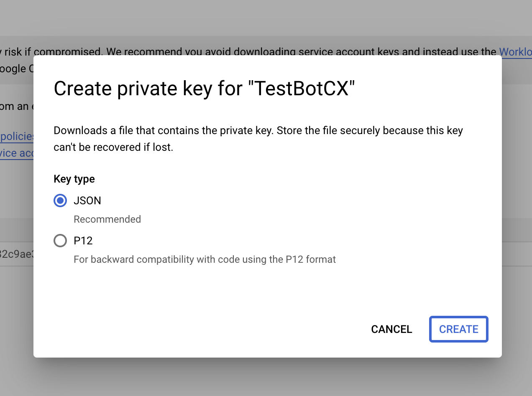Click the "JSON" option label text
The height and width of the screenshot is (396, 532).
pos(87,201)
